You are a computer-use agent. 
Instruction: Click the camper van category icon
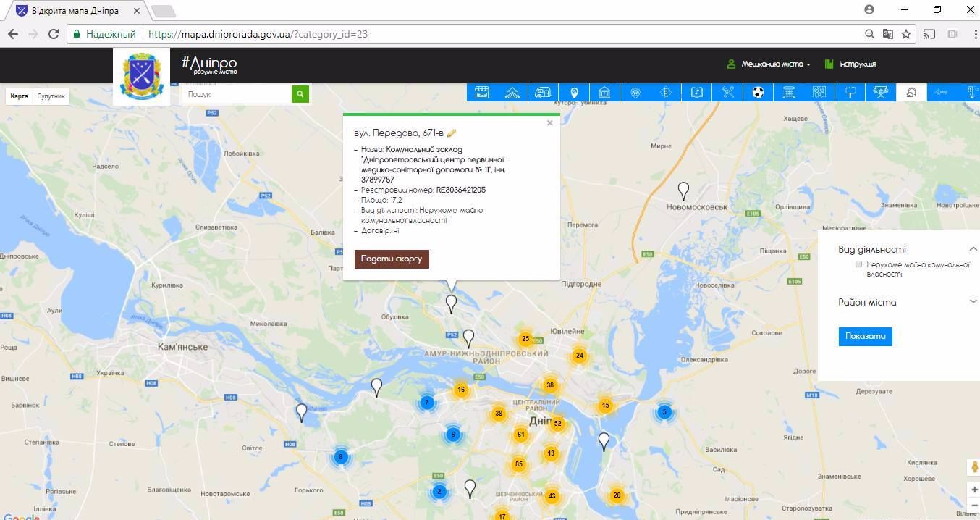point(543,92)
